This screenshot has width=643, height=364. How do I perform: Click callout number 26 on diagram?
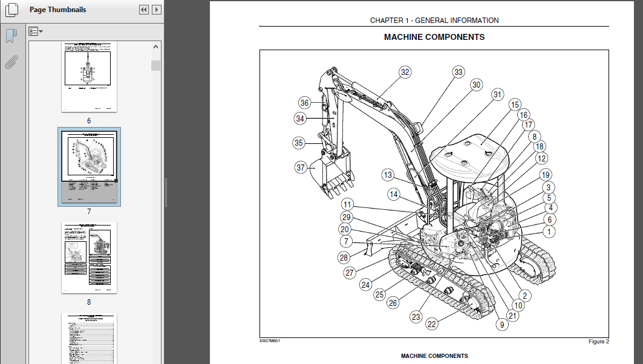(x=393, y=303)
